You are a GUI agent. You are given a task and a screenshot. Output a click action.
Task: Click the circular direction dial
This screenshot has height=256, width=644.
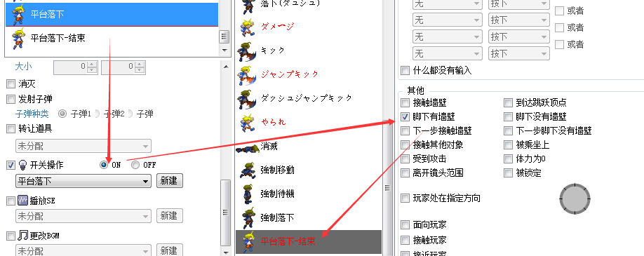575,199
